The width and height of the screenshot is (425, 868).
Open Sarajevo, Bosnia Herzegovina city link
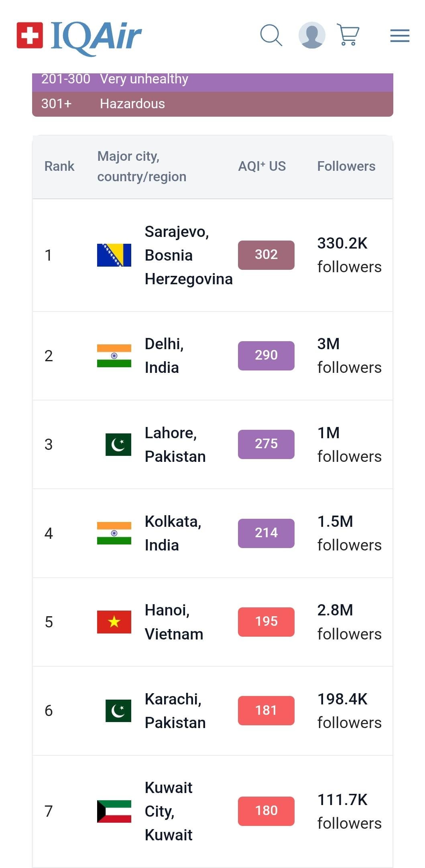(x=188, y=255)
